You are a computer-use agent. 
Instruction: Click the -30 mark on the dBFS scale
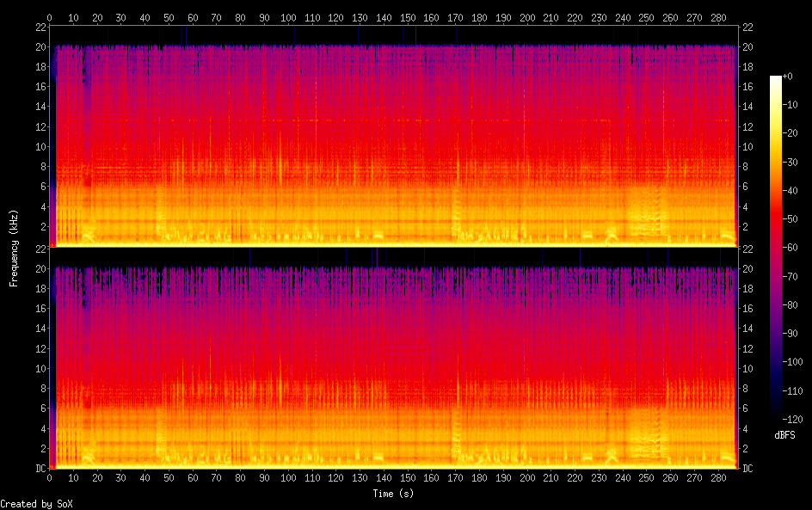click(x=793, y=163)
